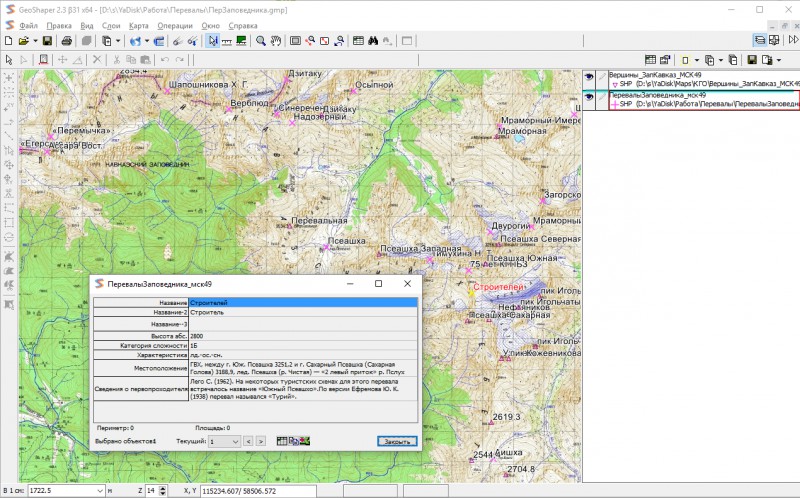Click the Print icon in main toolbar

(x=66, y=41)
